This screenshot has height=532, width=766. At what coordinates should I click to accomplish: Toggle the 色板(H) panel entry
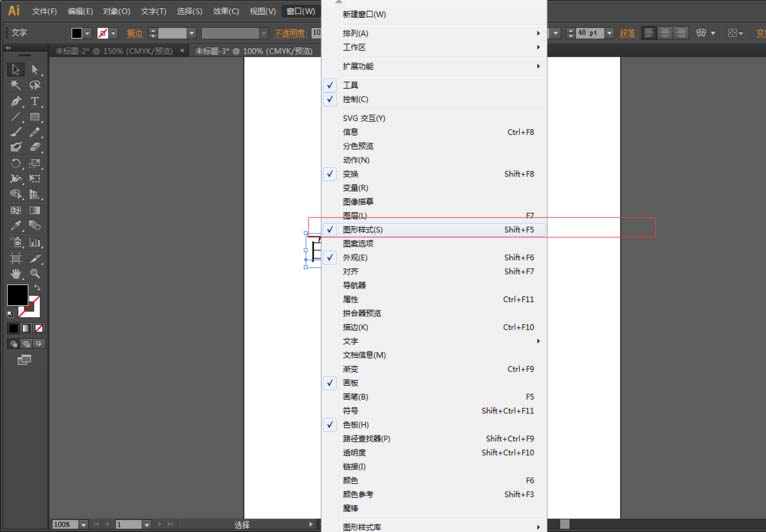(434, 425)
